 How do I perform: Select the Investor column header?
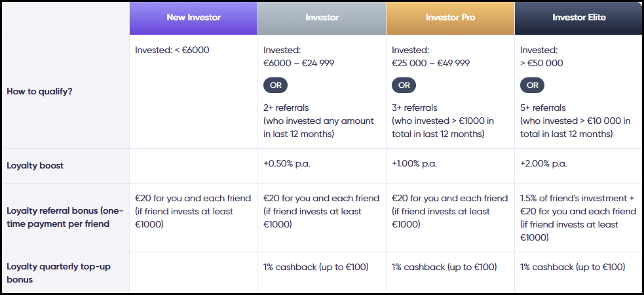322,18
